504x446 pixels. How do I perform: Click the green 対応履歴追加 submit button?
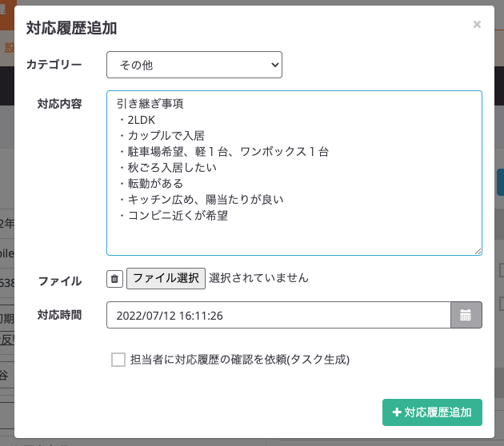(x=432, y=412)
